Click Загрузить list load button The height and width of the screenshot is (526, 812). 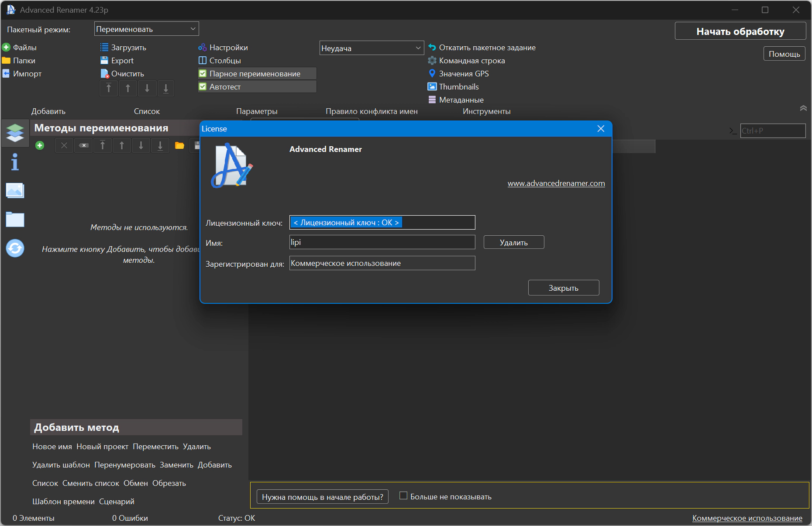pyautogui.click(x=123, y=48)
